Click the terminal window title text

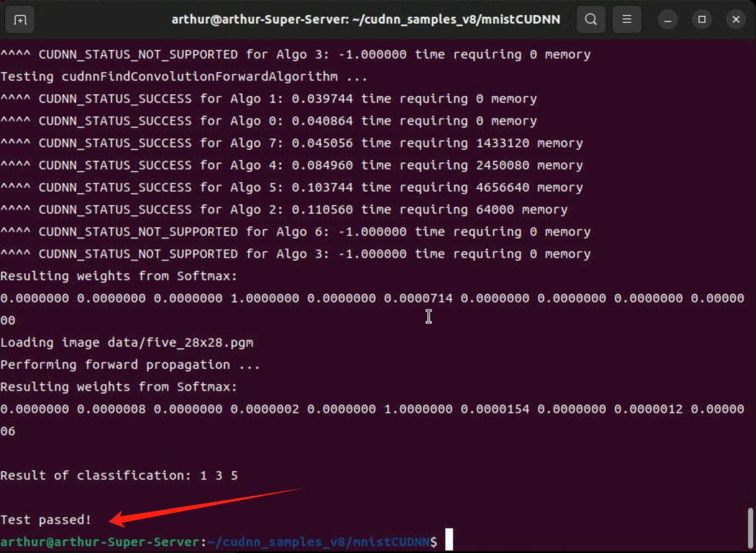pos(366,20)
